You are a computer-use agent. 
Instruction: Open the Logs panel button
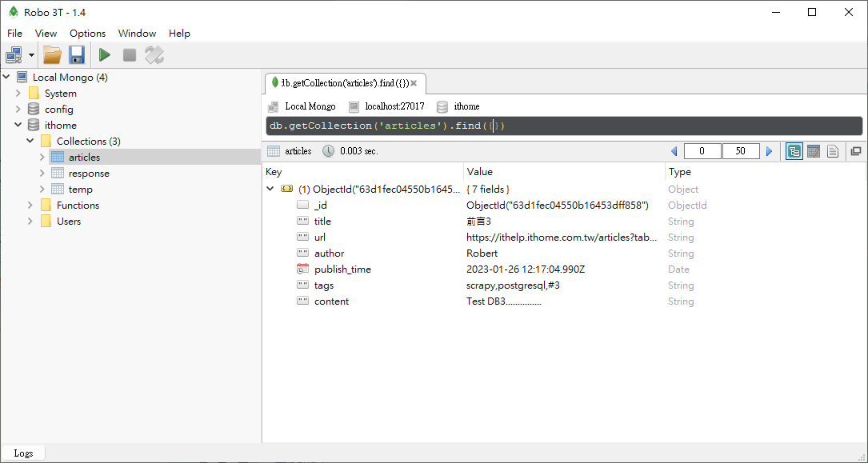tap(23, 453)
